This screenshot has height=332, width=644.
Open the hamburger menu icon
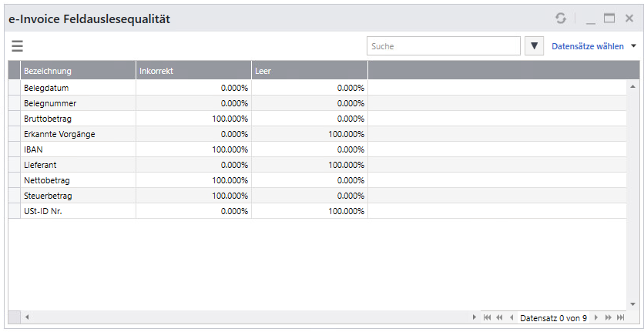click(17, 46)
